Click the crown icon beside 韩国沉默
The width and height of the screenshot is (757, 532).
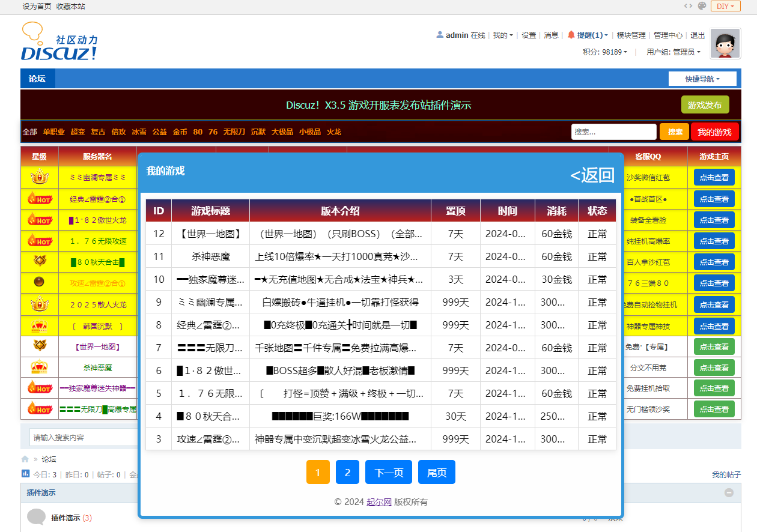(x=40, y=325)
